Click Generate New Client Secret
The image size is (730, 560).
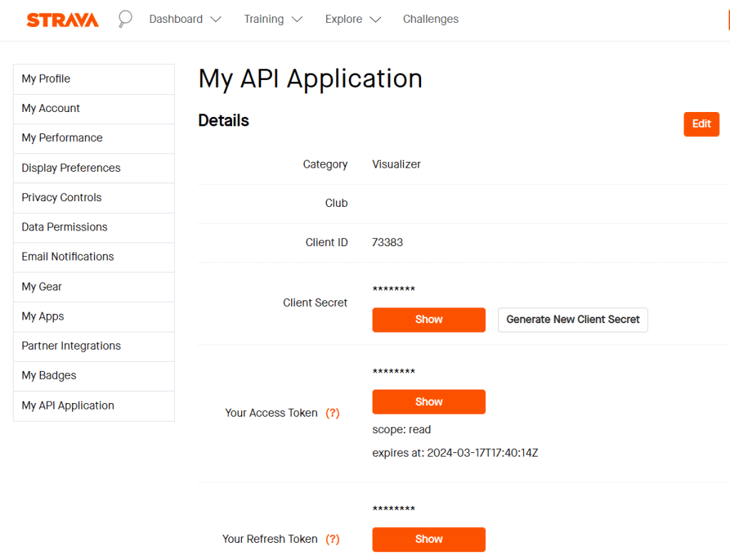(572, 320)
